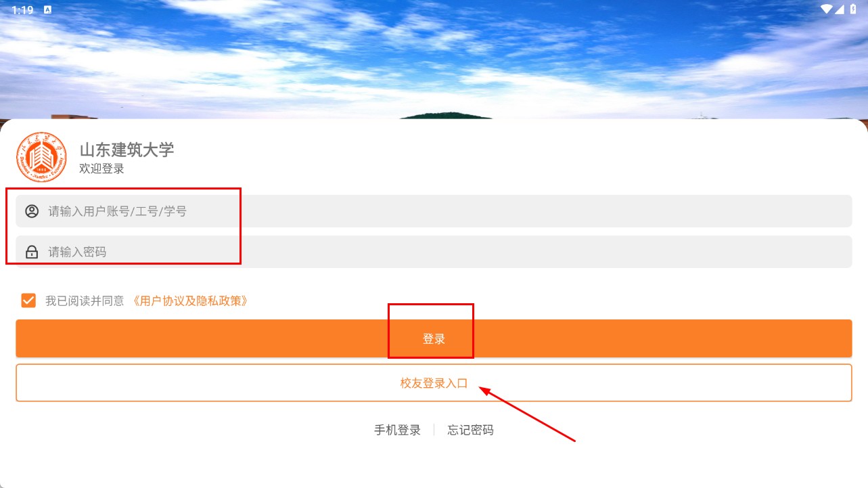Tap the Shandong Jianzhu University logo

(x=41, y=157)
